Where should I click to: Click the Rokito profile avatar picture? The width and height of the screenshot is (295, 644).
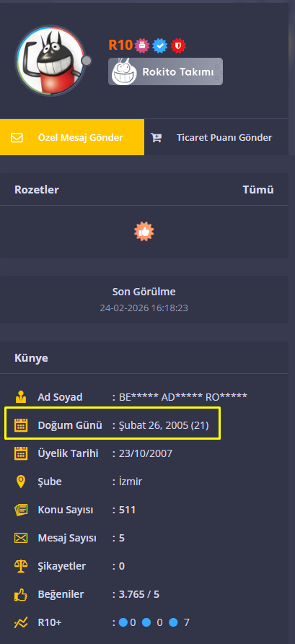click(50, 61)
